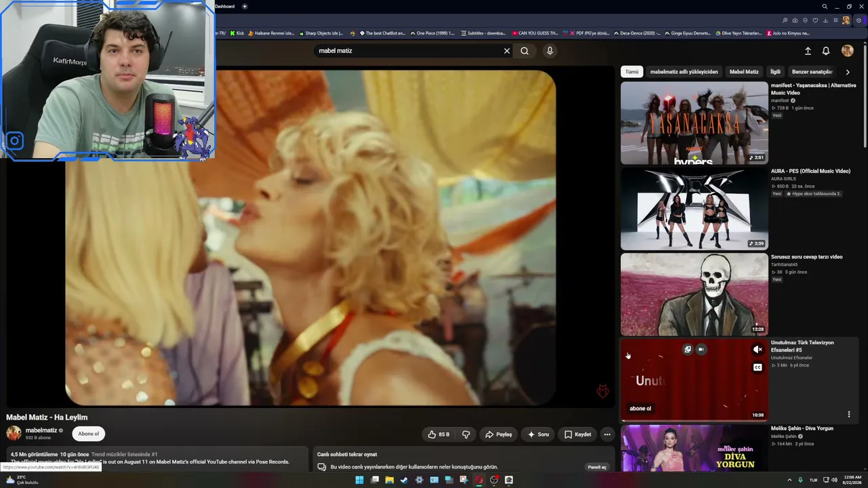The image size is (868, 488).
Task: Open the weather widget showing 23°C
Action: [x=21, y=480]
